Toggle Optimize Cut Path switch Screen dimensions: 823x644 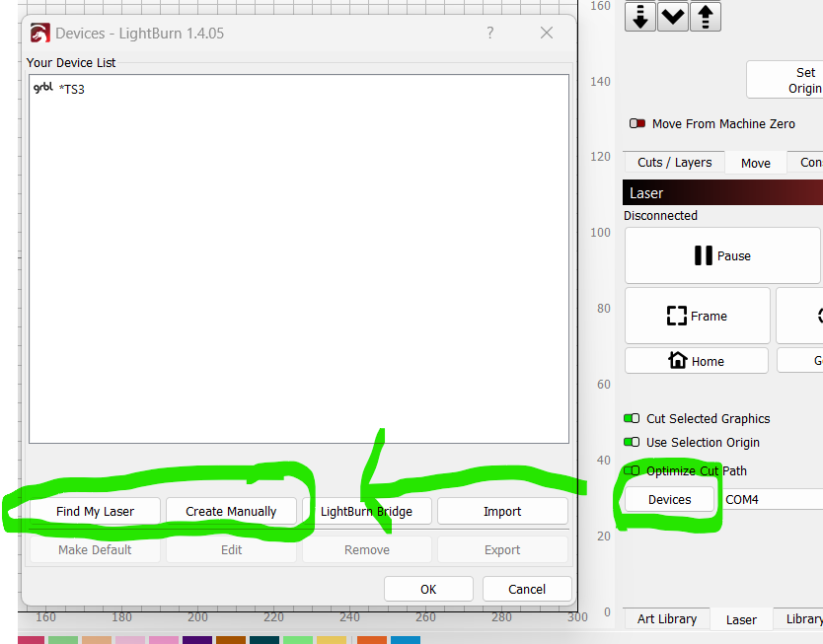[632, 470]
